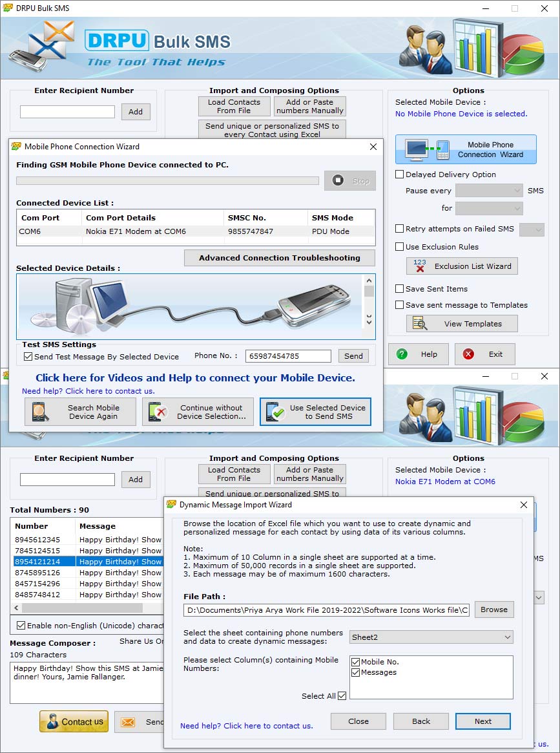Viewport: 560px width, 753px height.
Task: Click Next in Dynamic Message Import Wizard
Action: 482,721
